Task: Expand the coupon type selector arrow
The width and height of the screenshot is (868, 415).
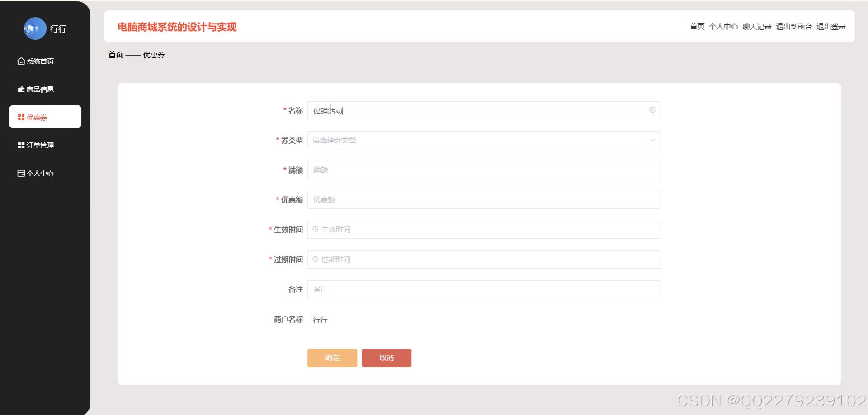Action: (x=652, y=140)
